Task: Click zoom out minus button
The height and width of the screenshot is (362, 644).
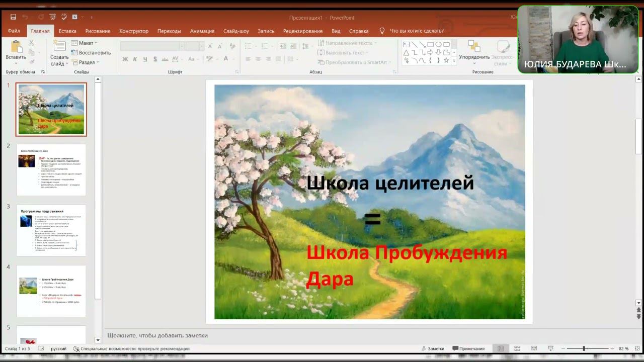Action: 563,348
